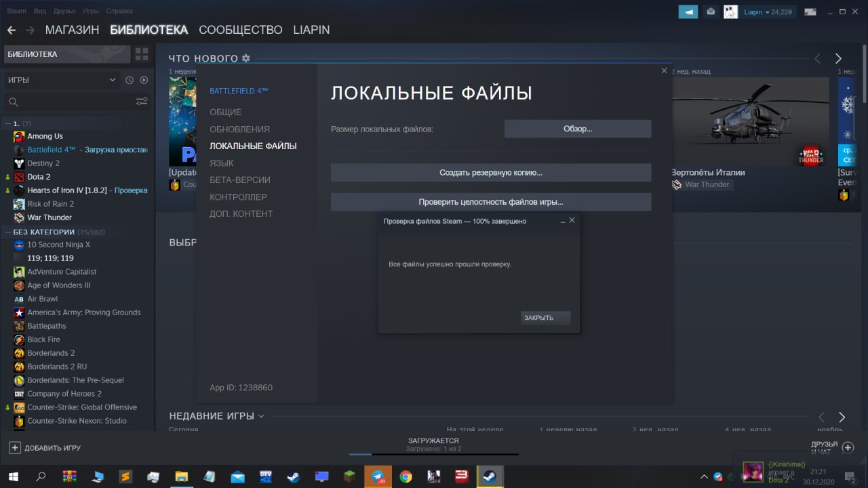
Task: Go to the 'СООБЩЕСТВО' section
Action: click(240, 30)
